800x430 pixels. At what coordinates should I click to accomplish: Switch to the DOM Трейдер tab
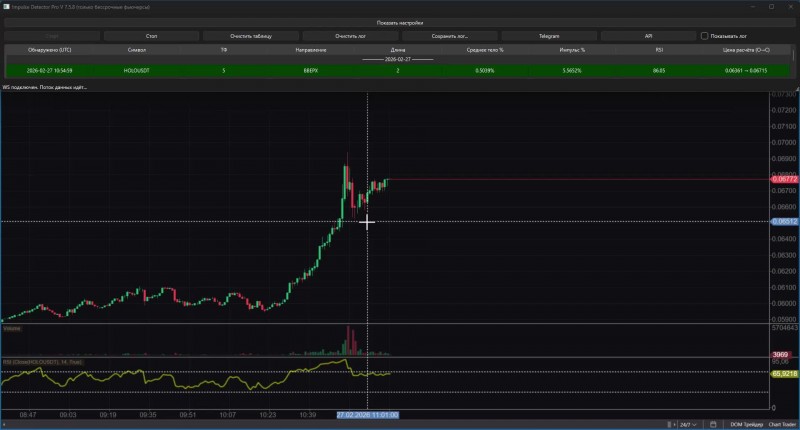coord(746,424)
